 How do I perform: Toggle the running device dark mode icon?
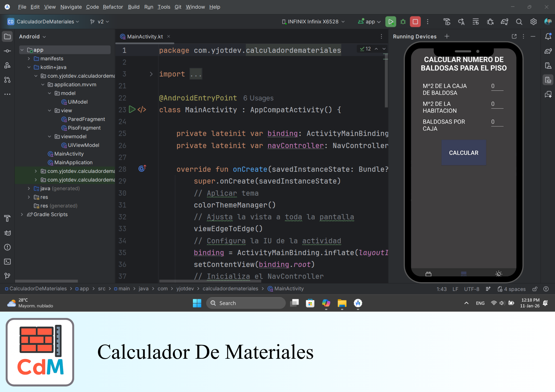coord(498,274)
